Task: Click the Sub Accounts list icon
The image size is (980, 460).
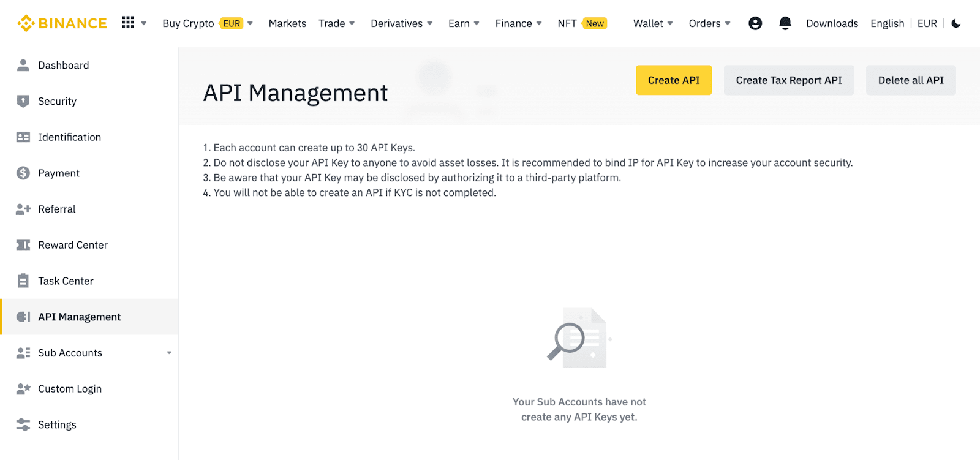Action: (23, 353)
